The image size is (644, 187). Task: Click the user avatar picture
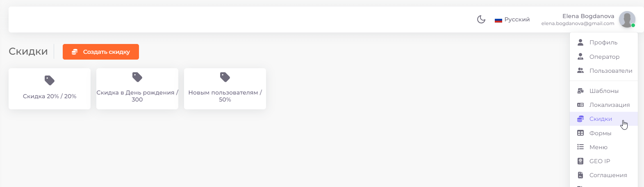(627, 19)
